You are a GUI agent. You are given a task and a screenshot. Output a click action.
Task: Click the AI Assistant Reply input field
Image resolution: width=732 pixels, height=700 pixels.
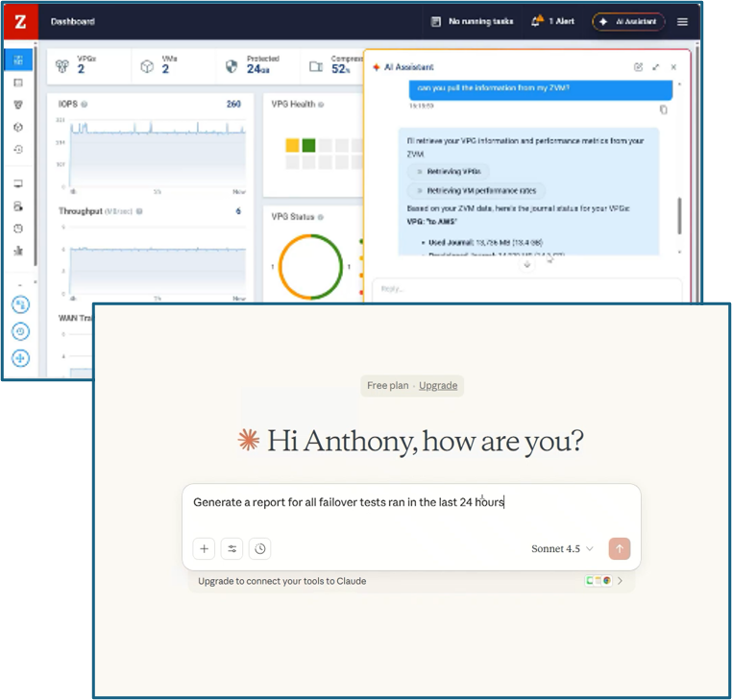[526, 289]
